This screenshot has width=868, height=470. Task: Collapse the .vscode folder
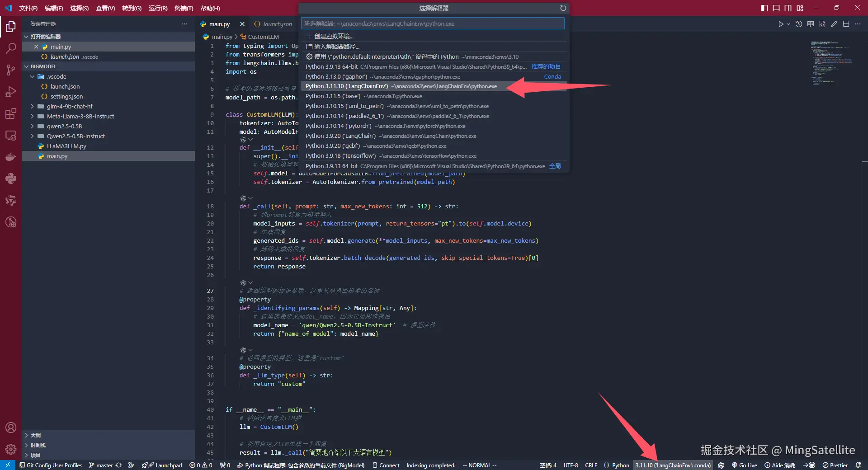[32, 76]
